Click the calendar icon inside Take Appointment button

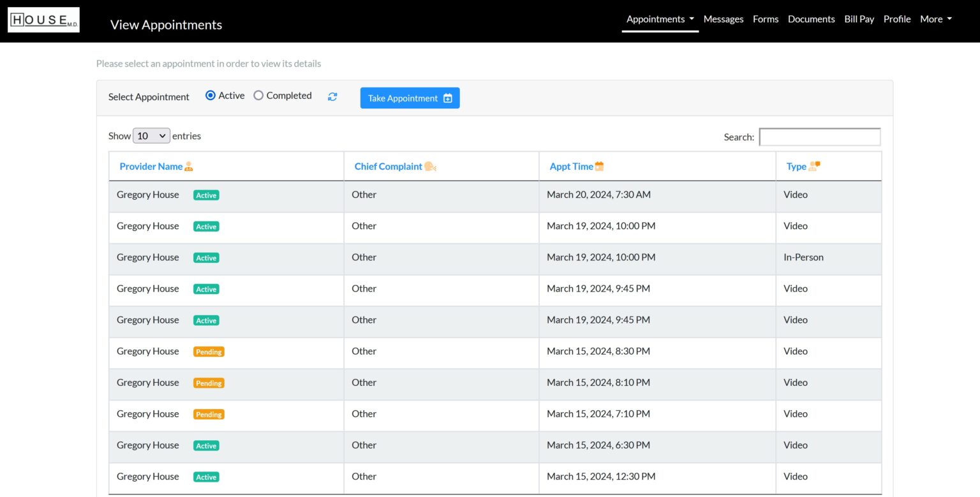(447, 98)
